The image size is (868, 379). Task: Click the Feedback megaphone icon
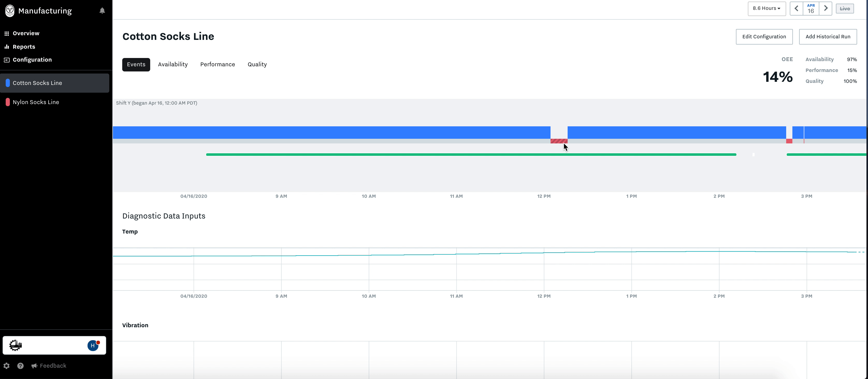tap(34, 366)
